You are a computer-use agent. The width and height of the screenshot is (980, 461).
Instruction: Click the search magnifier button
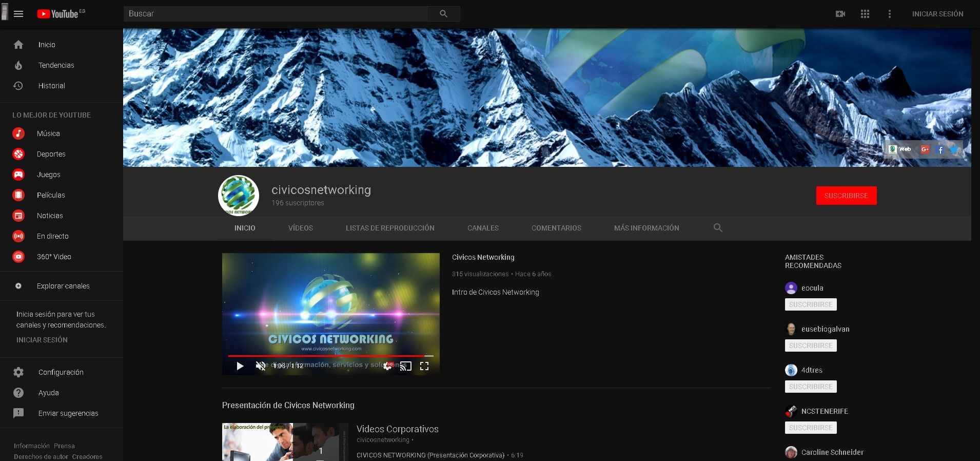click(443, 14)
